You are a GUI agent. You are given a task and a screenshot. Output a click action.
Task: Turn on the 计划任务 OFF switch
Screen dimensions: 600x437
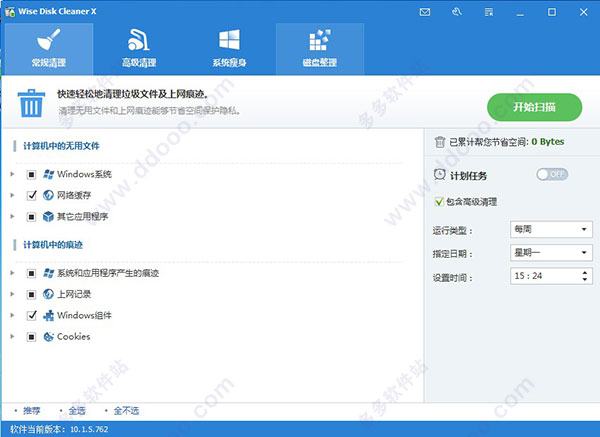coord(552,174)
